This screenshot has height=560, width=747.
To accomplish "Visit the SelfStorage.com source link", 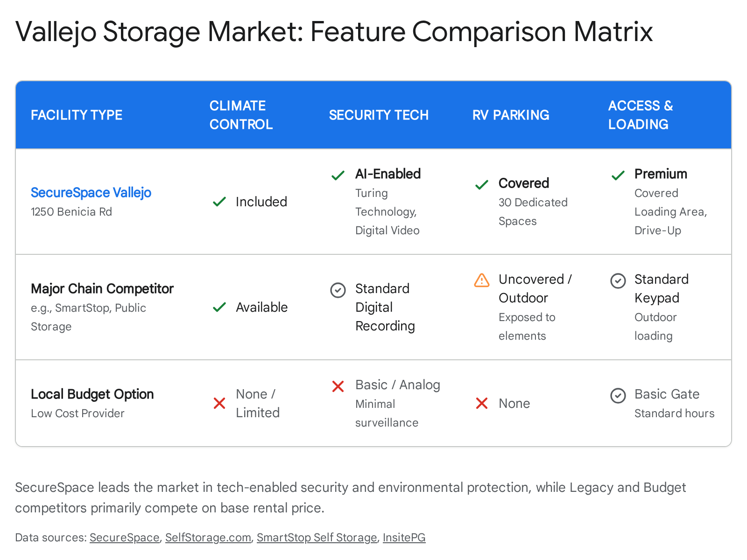I will tap(208, 538).
